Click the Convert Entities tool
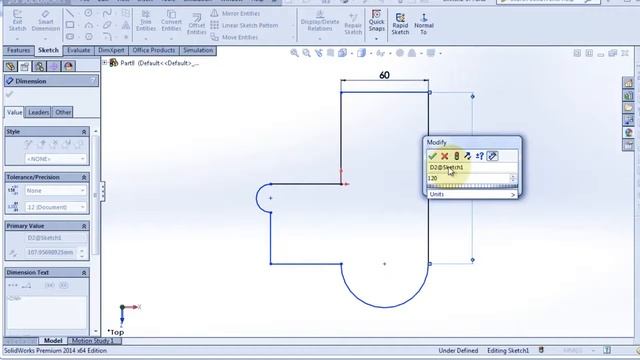 [x=171, y=21]
